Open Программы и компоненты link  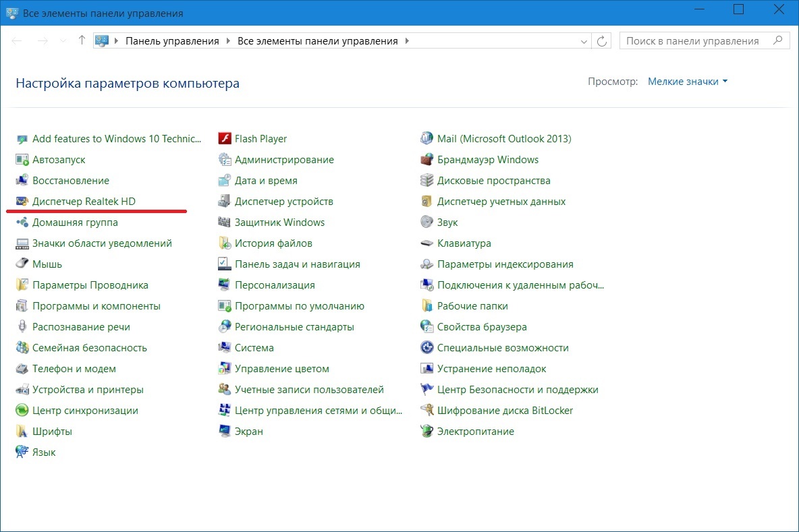pyautogui.click(x=97, y=306)
